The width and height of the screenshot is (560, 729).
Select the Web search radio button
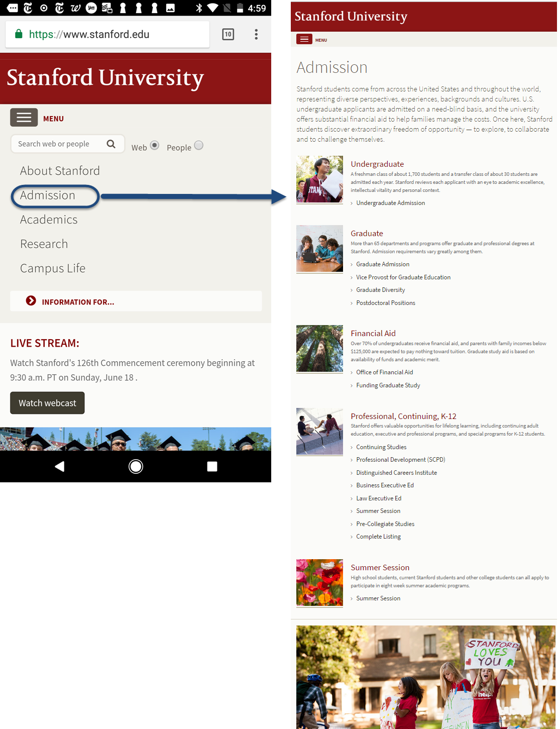(155, 145)
